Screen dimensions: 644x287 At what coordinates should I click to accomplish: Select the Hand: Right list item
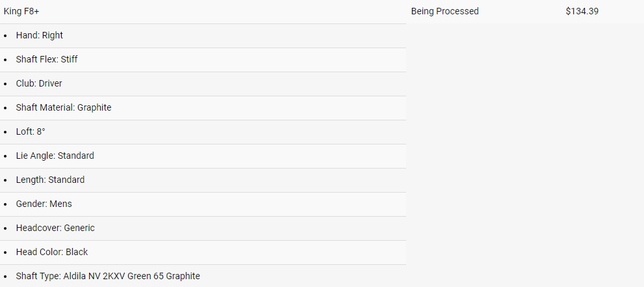click(x=40, y=35)
